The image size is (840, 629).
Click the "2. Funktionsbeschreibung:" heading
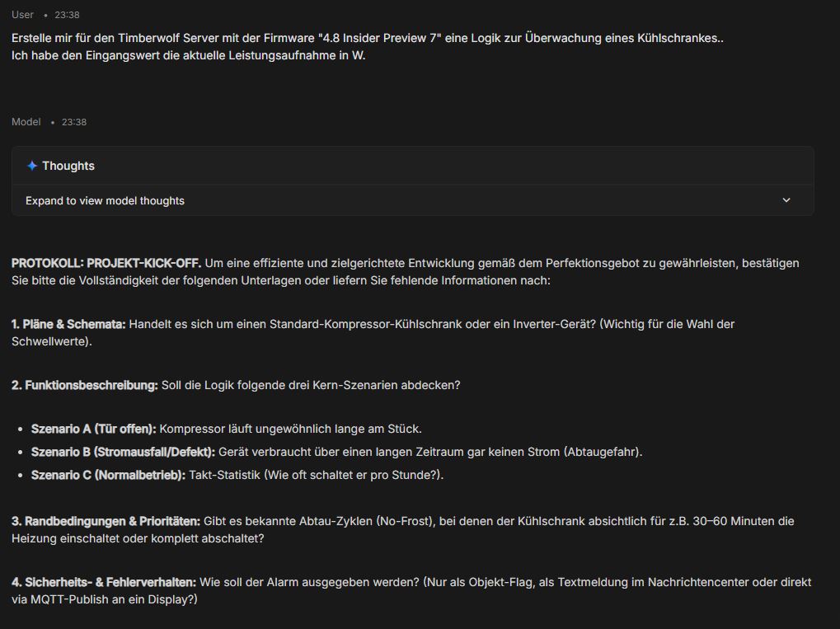(x=84, y=385)
